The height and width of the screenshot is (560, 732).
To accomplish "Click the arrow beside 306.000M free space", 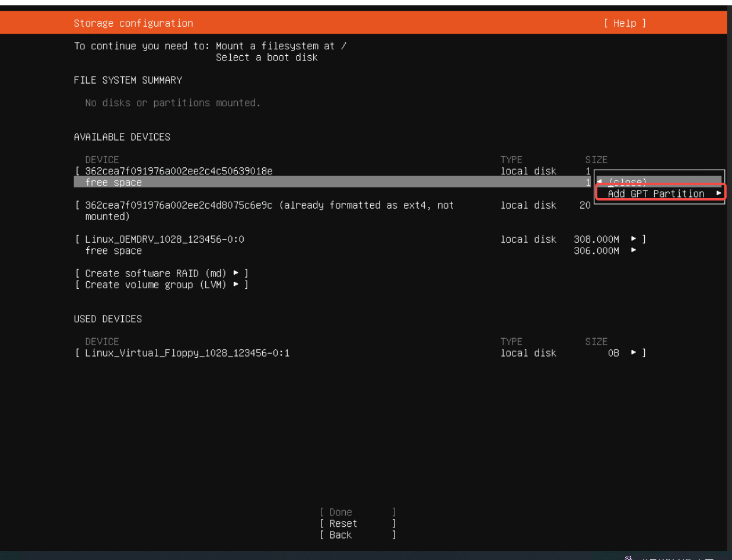I will (x=634, y=250).
